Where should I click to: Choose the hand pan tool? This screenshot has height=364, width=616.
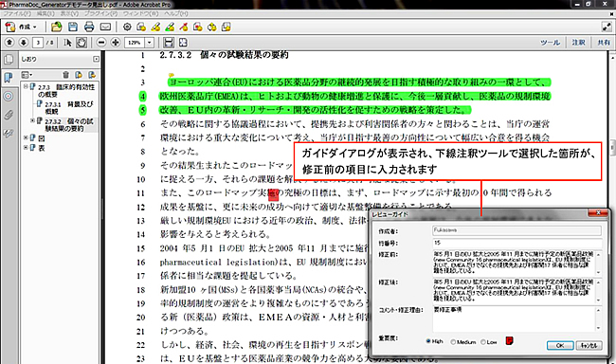tap(82, 42)
